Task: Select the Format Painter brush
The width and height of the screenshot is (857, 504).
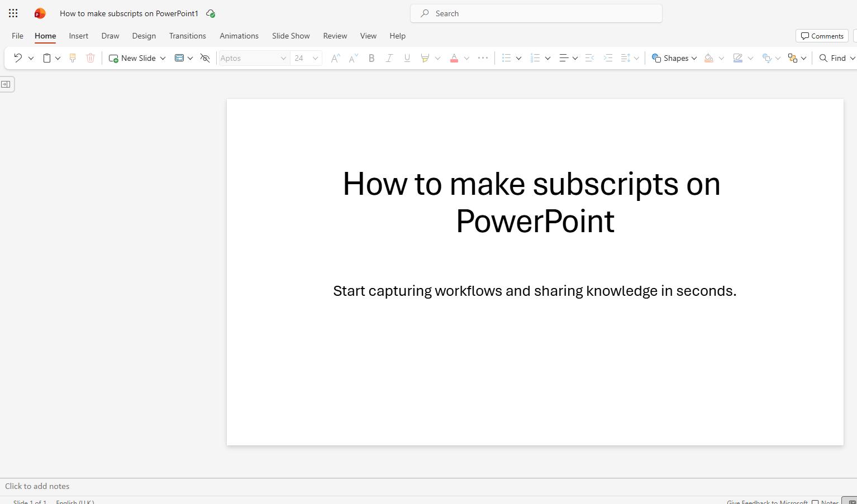Action: click(x=72, y=58)
